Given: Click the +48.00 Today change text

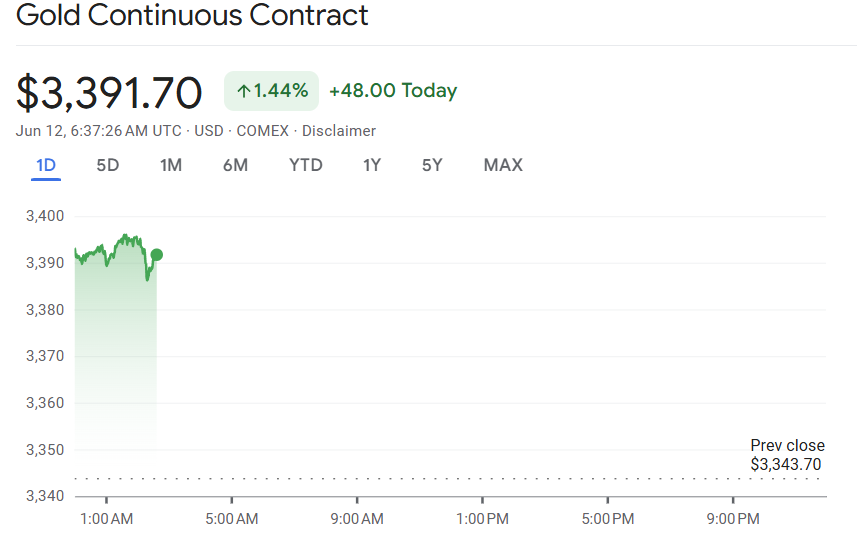Looking at the screenshot, I should coord(393,91).
